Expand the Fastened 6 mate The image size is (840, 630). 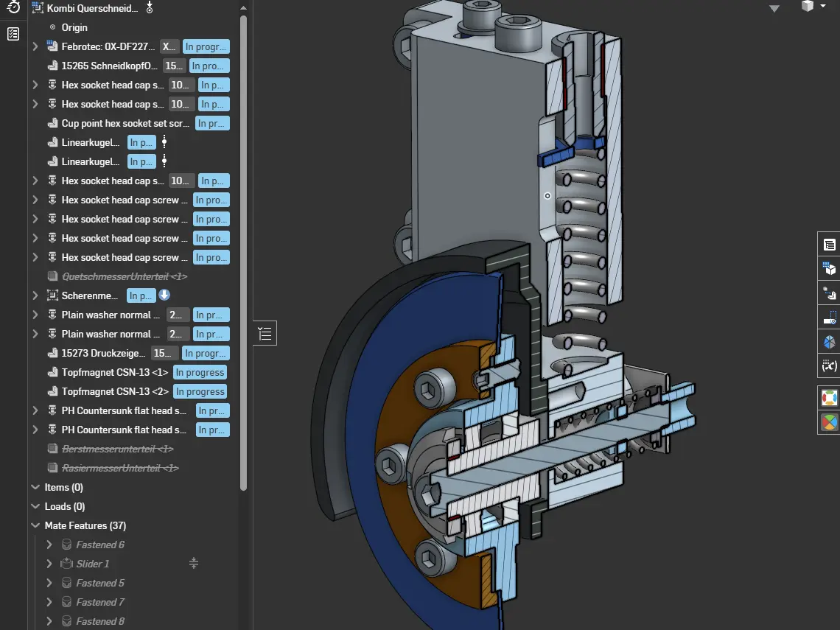tap(49, 545)
